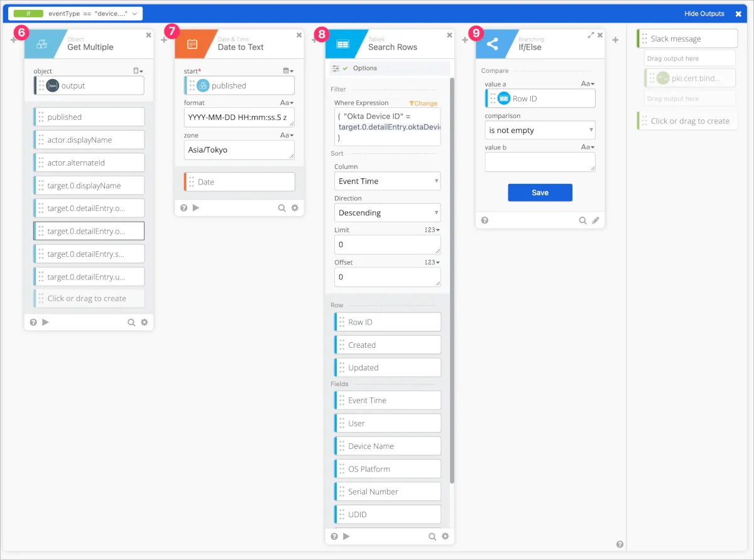
Task: Select the Serial Number output field
Action: tap(387, 492)
